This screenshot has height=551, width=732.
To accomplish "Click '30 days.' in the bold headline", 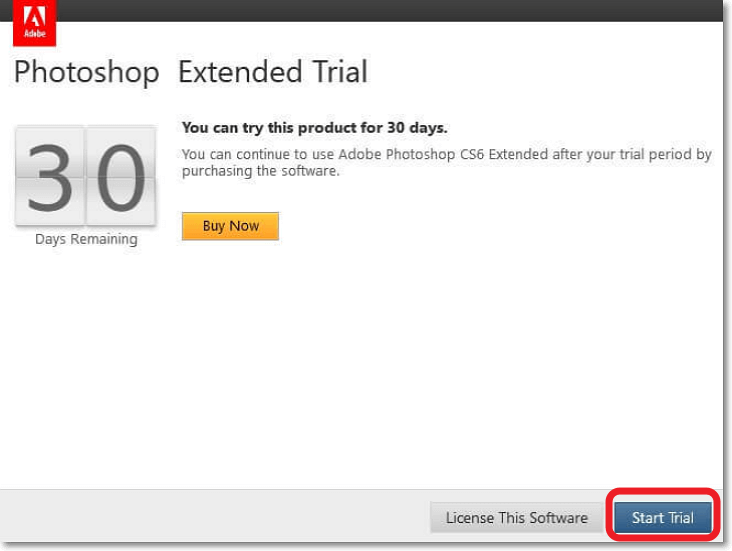I will [418, 128].
